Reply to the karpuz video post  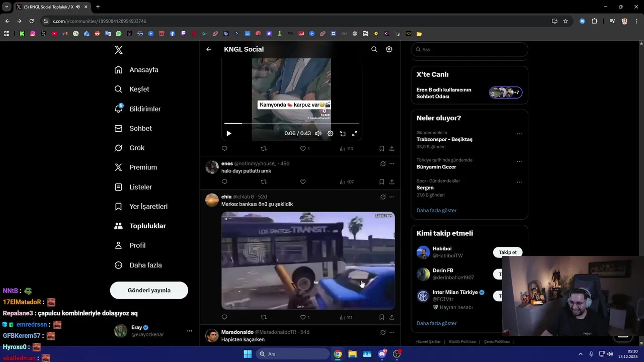point(224,148)
